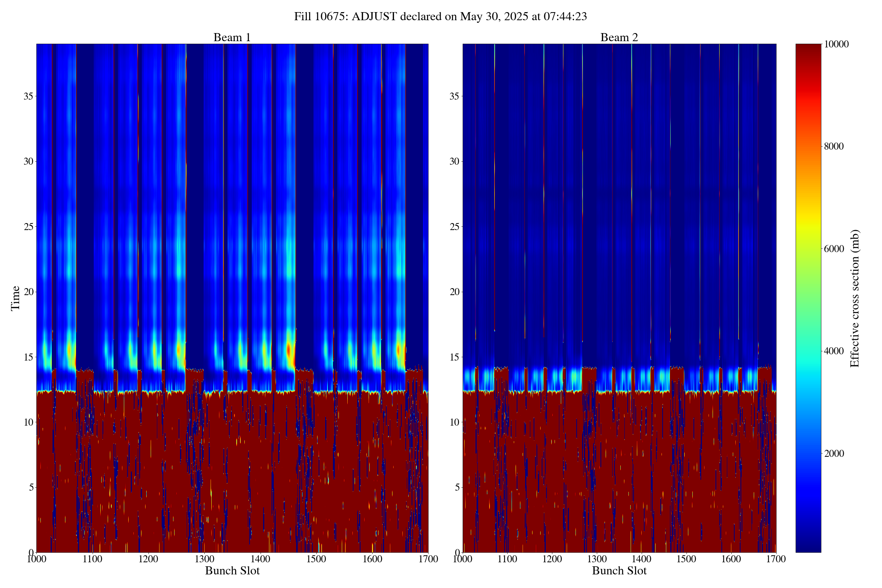Image resolution: width=882 pixels, height=588 pixels.
Task: Click Beam 2 x-axis tick '1300'
Action: pos(597,559)
